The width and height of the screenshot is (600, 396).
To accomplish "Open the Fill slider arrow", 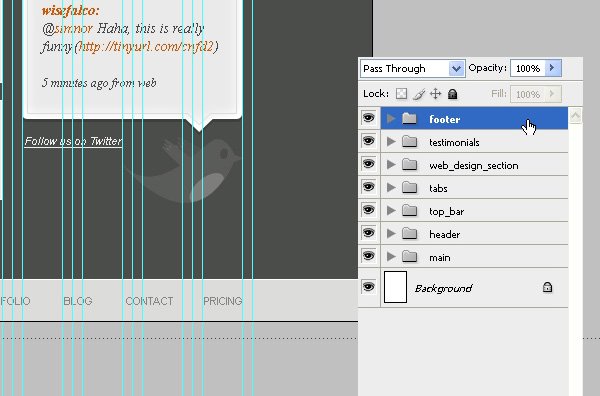I will click(553, 94).
